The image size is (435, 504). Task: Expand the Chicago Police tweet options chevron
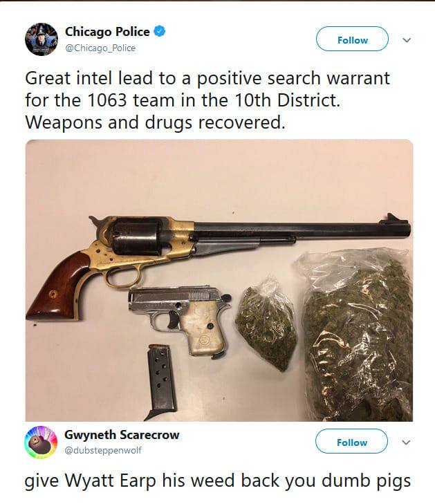pos(407,40)
